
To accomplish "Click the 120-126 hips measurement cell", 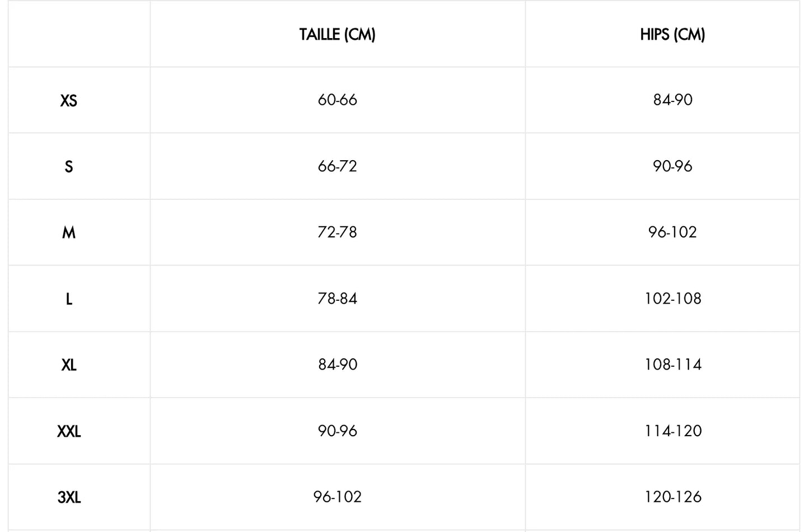I will click(662, 497).
